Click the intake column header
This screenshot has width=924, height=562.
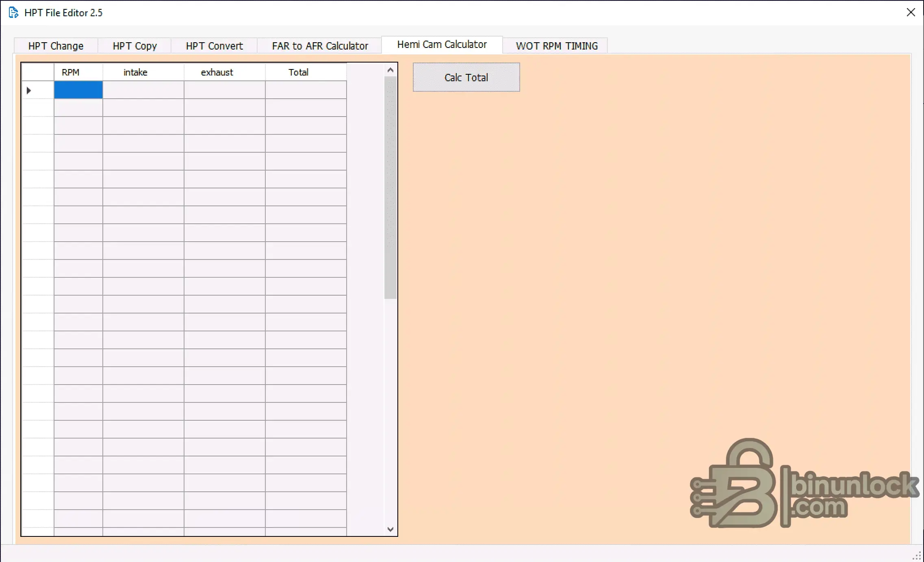[x=143, y=72]
